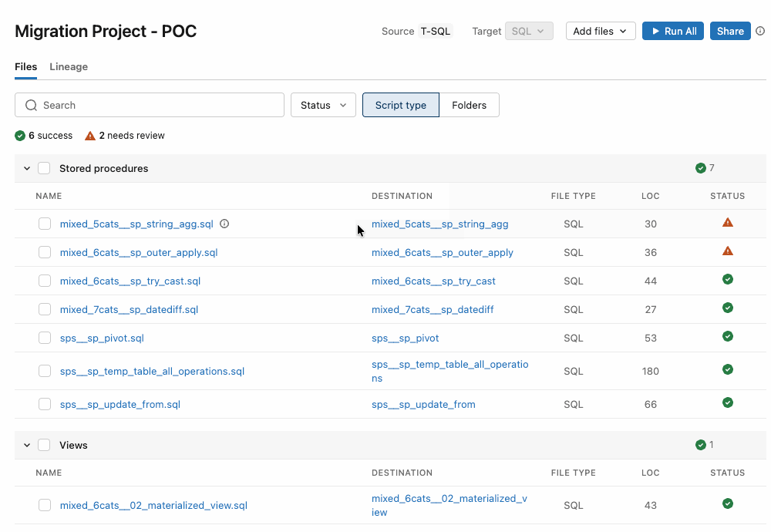Select checkbox for mixed_6cats__sp_try_cast.sql
771x532 pixels.
pyautogui.click(x=45, y=281)
